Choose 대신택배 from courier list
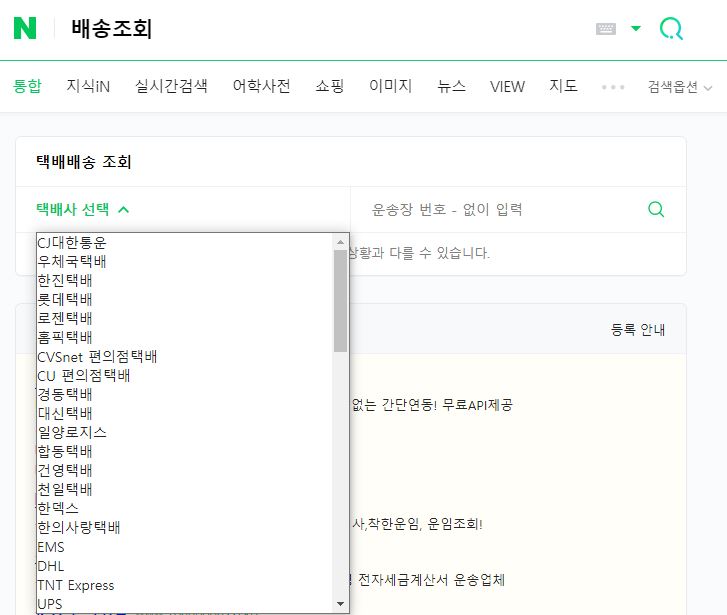Image resolution: width=727 pixels, height=615 pixels. (x=185, y=414)
